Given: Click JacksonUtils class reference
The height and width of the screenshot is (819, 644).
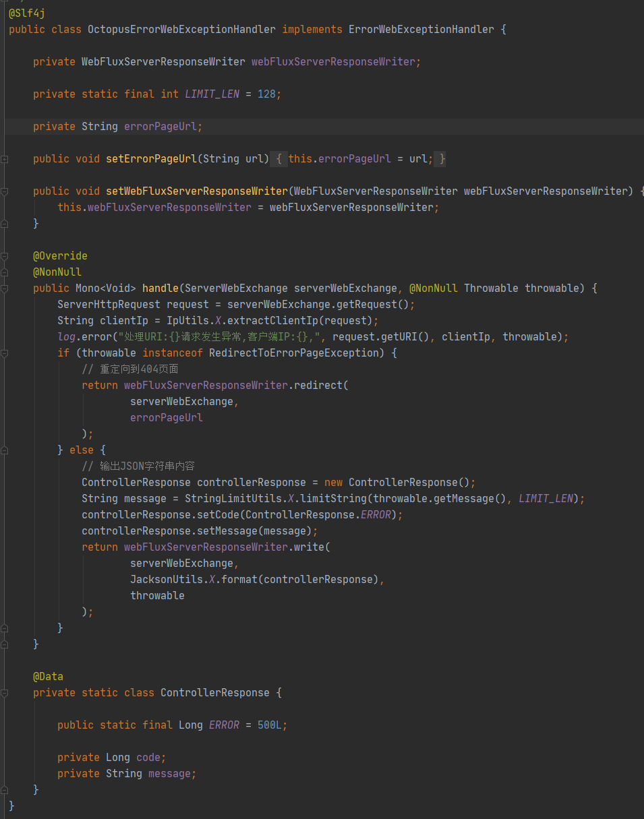Looking at the screenshot, I should pyautogui.click(x=167, y=580).
